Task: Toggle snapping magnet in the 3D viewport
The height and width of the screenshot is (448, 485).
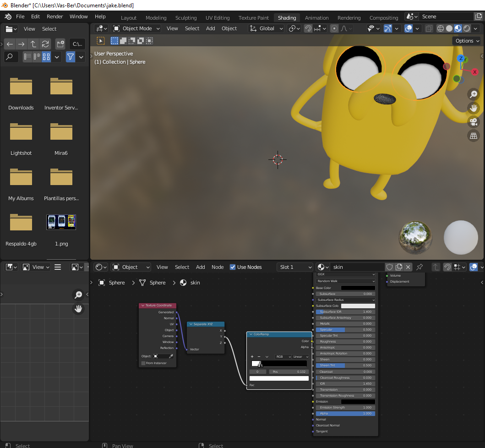Action: 308,29
